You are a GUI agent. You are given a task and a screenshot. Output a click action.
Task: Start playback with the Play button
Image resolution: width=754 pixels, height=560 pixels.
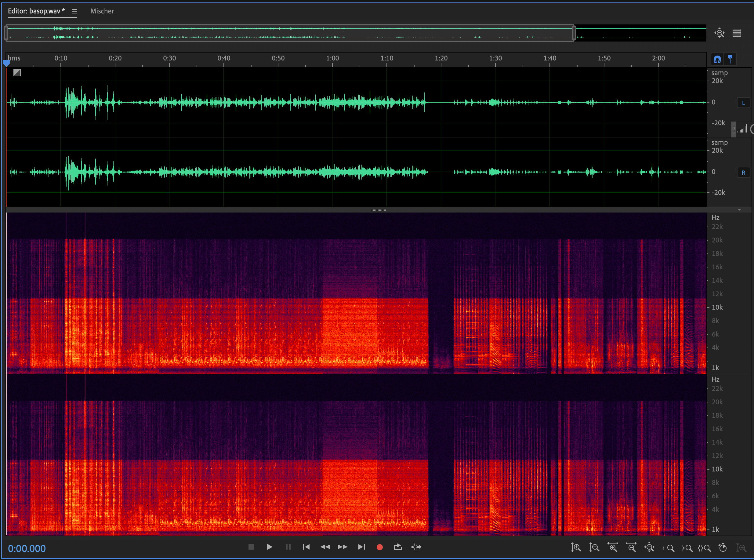tap(270, 547)
